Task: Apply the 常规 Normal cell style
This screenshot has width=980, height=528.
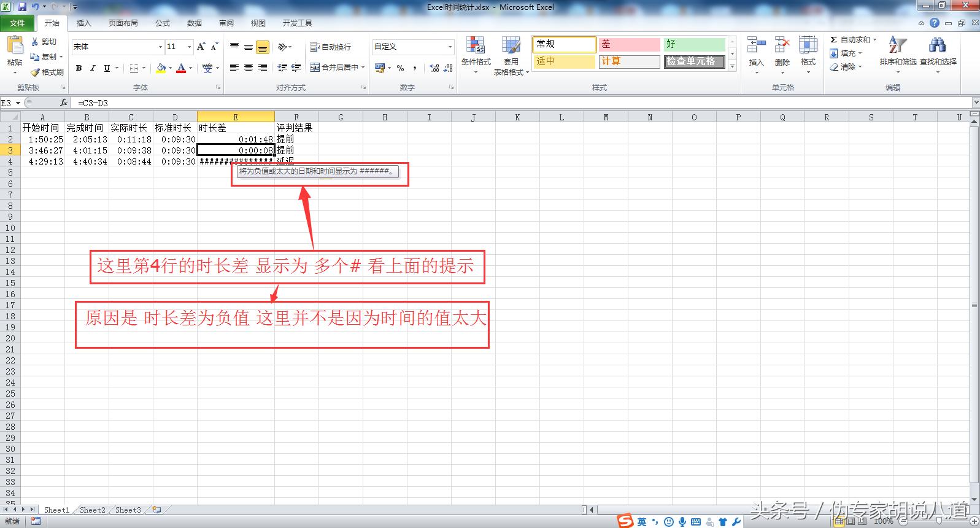Action: click(565, 44)
